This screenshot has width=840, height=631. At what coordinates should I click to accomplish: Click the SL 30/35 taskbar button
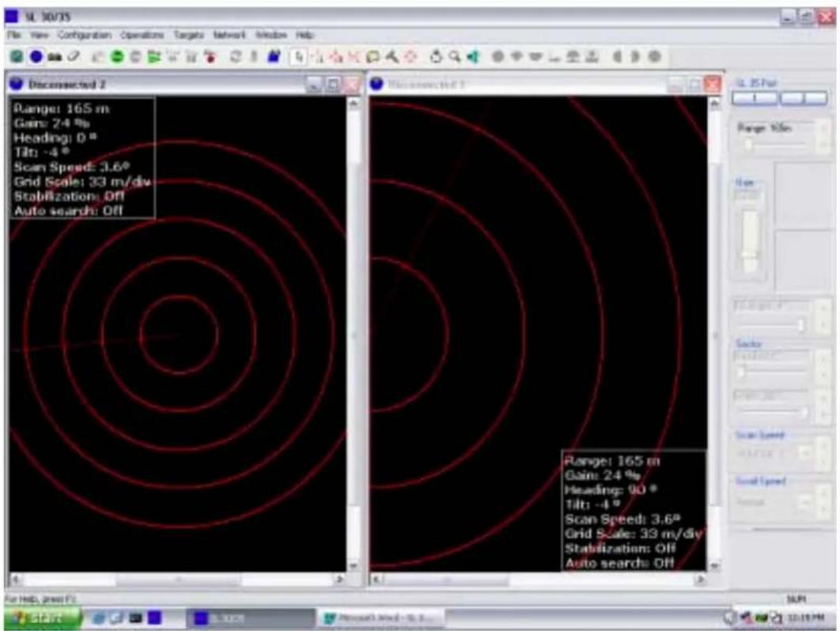pyautogui.click(x=250, y=618)
